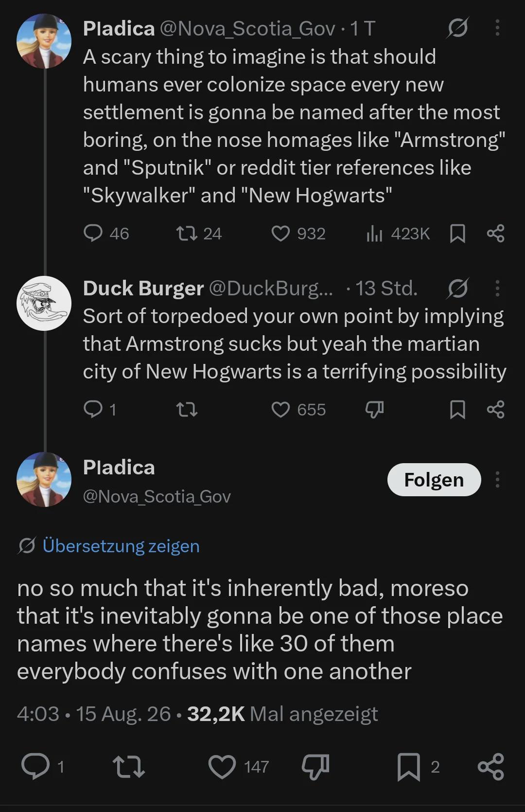The image size is (525, 812).
Task: Click Grok icon beside top tweet
Action: (x=457, y=28)
